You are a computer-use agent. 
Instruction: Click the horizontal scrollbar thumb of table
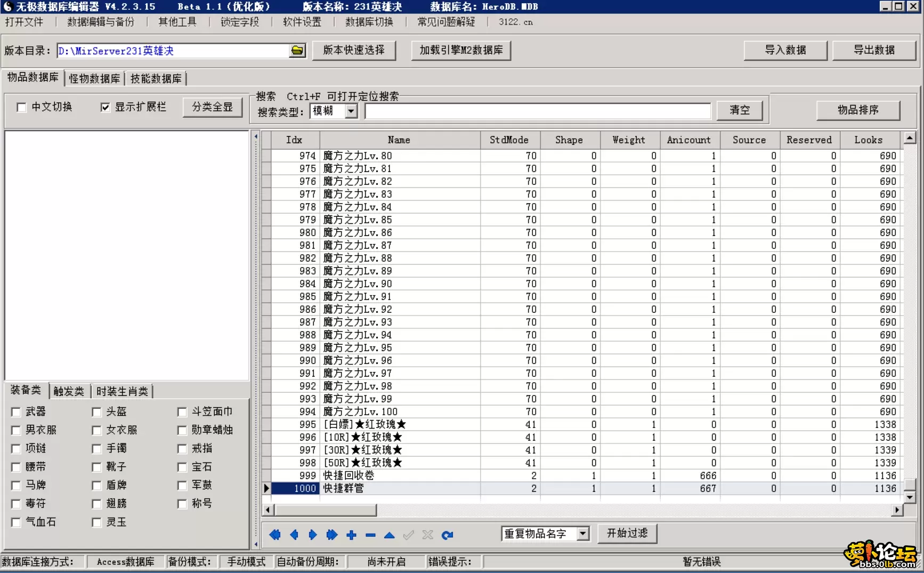click(326, 510)
